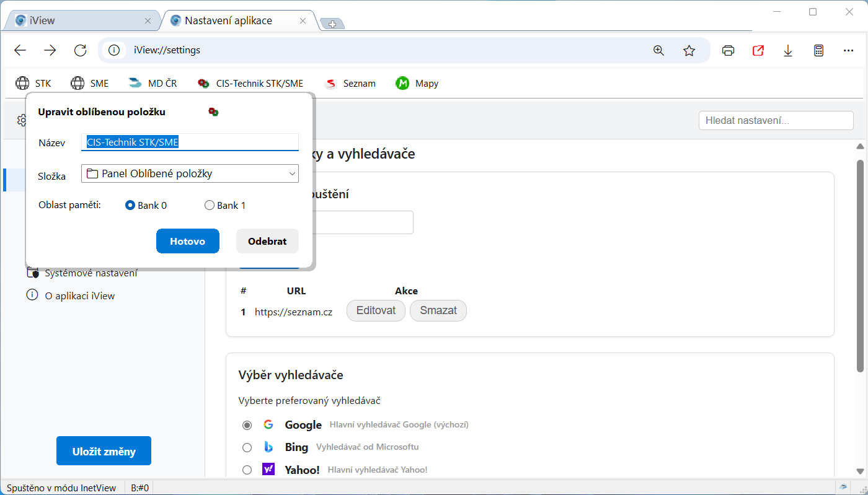Image resolution: width=868 pixels, height=495 pixels.
Task: Open downloads with the download arrow
Action: click(x=788, y=51)
